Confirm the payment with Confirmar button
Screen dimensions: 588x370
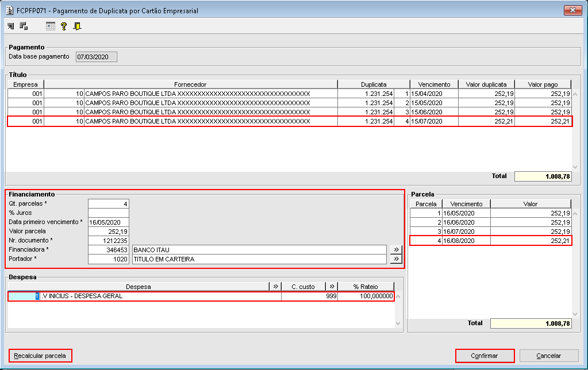[x=485, y=356]
